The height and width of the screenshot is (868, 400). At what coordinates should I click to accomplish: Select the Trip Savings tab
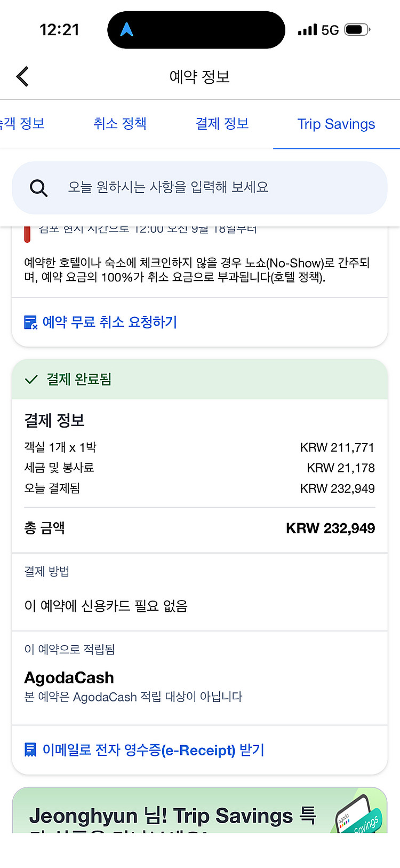(336, 124)
